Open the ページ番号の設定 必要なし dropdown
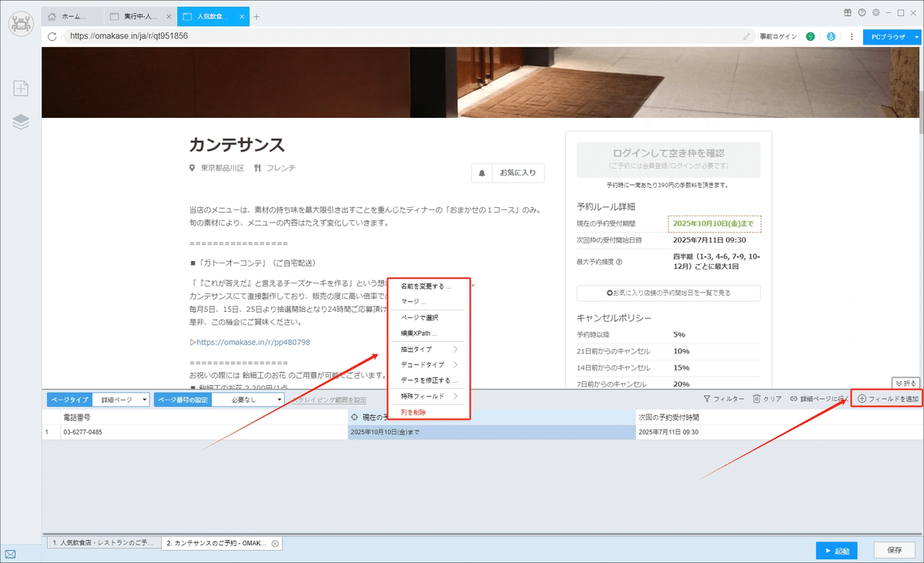 (247, 400)
